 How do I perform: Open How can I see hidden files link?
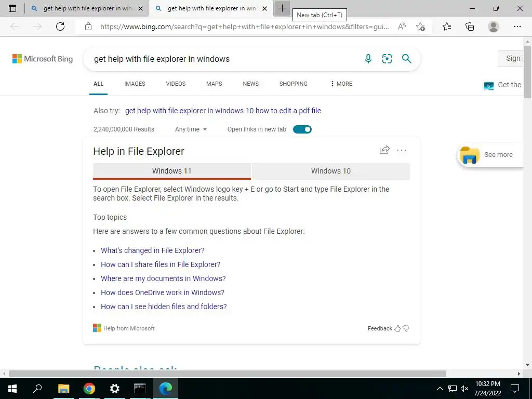(164, 307)
